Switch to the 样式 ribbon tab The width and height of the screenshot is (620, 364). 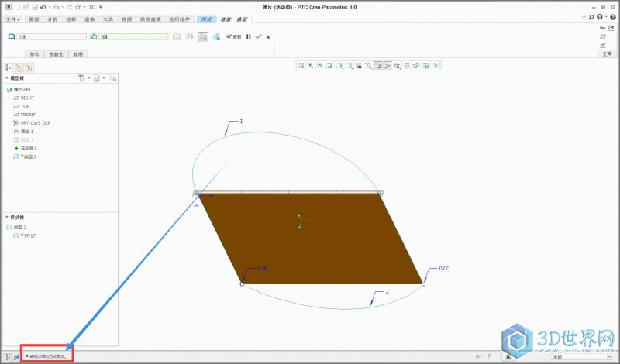tap(206, 19)
